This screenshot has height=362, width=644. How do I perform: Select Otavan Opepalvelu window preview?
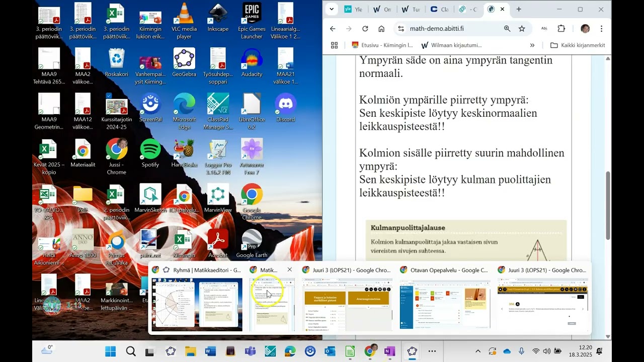[x=445, y=298]
